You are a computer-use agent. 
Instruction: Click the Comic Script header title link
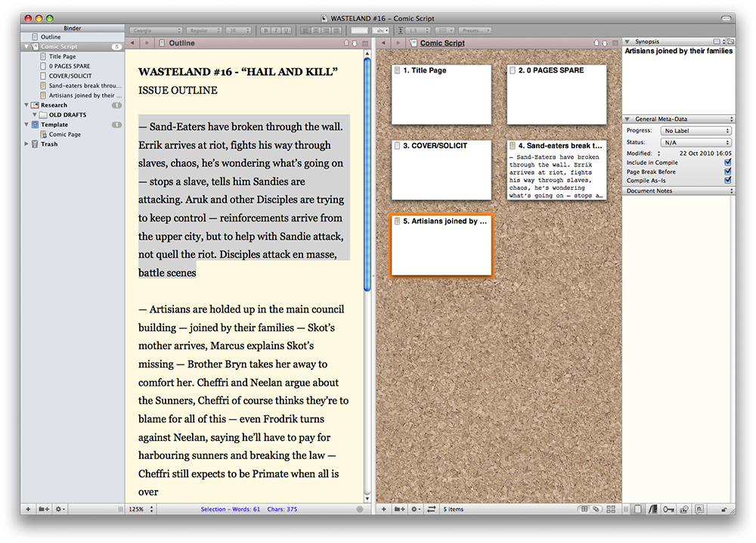point(442,44)
